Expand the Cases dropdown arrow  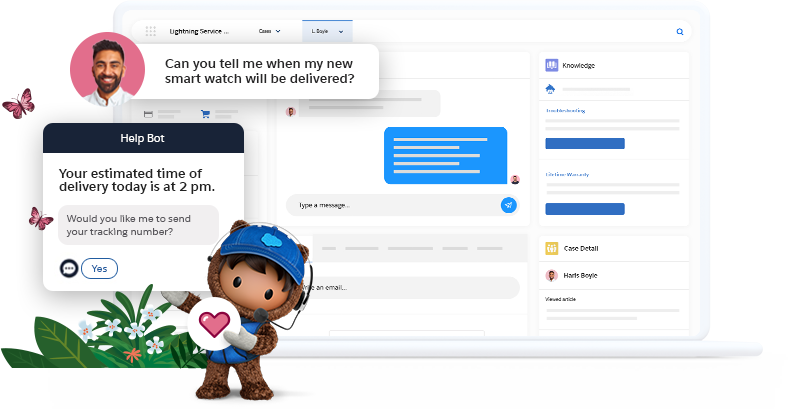[x=278, y=31]
